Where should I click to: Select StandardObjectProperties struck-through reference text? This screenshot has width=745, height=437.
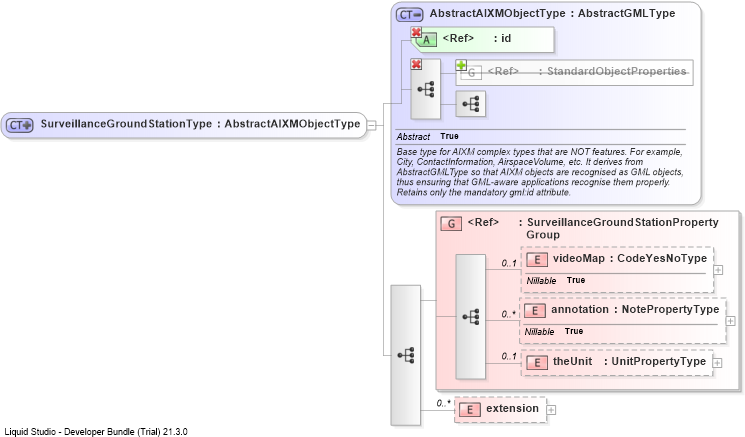(587, 71)
